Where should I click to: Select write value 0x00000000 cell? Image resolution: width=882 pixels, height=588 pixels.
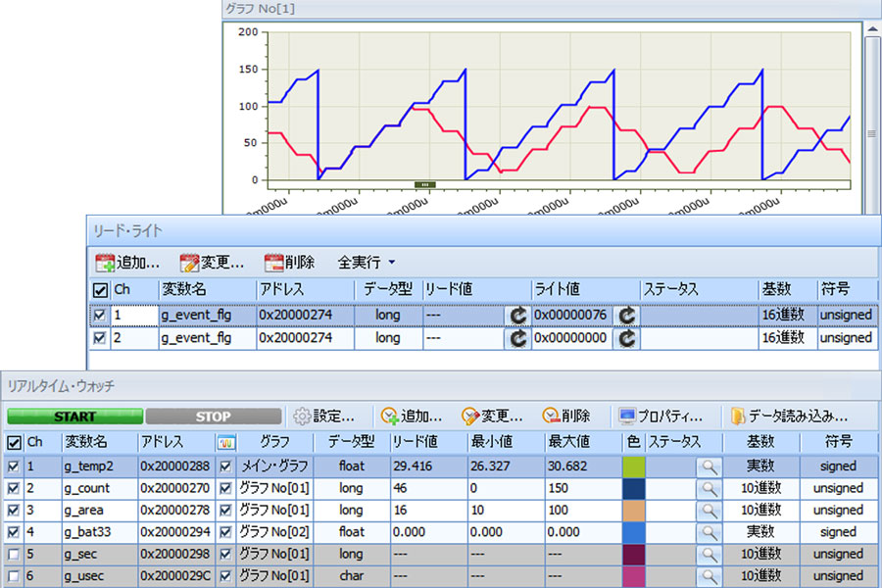click(572, 338)
